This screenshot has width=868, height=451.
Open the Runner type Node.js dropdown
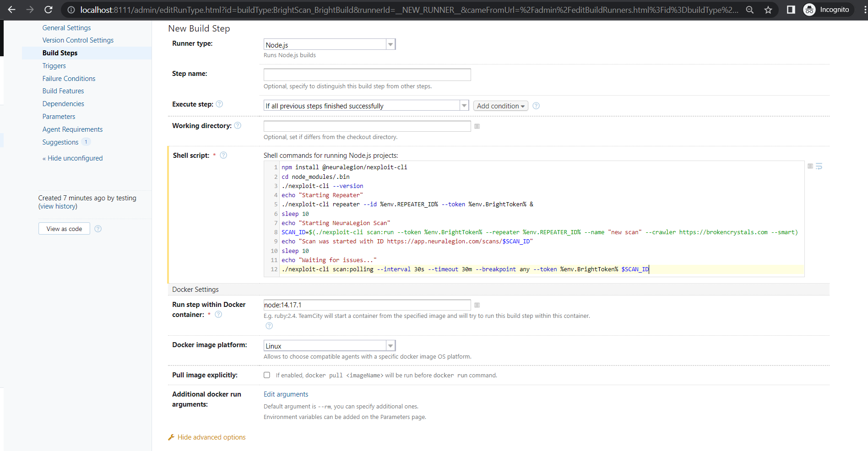pos(330,44)
